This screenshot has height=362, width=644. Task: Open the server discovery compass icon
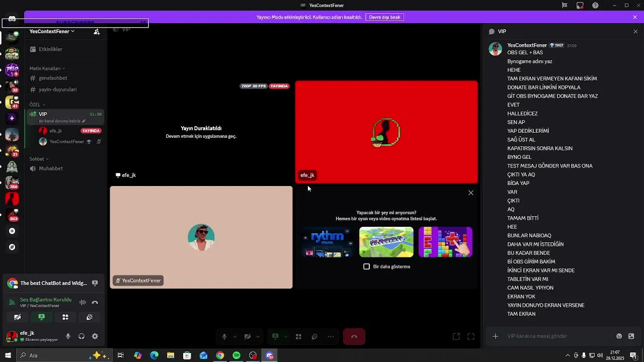click(12, 247)
